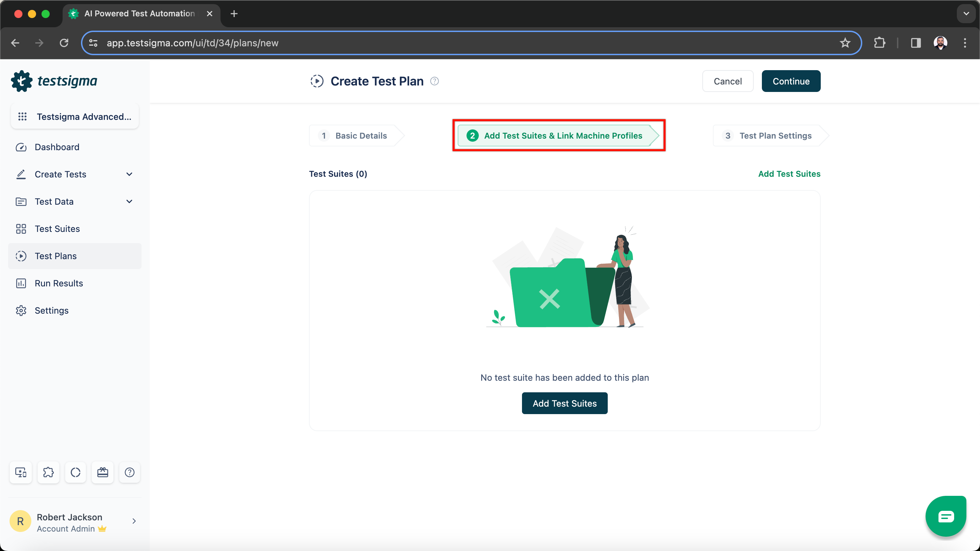
Task: Open the tab search dropdown
Action: pos(966,14)
